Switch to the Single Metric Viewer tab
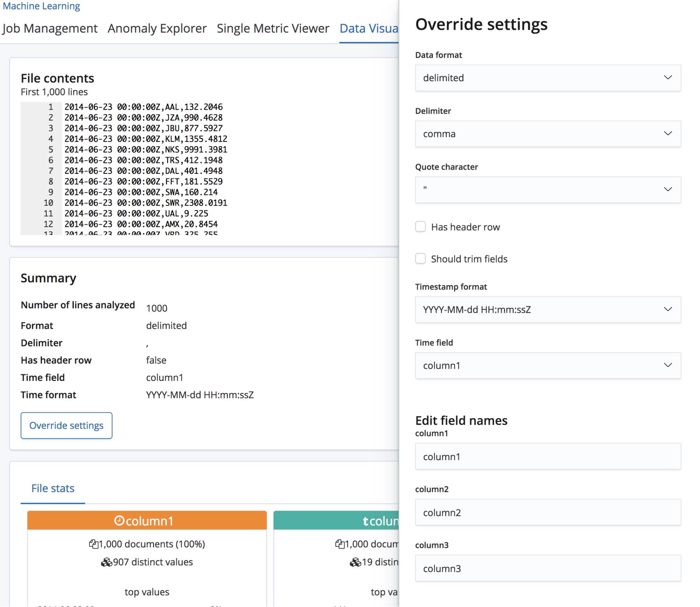Viewport: 700px width, 607px height. click(x=273, y=28)
